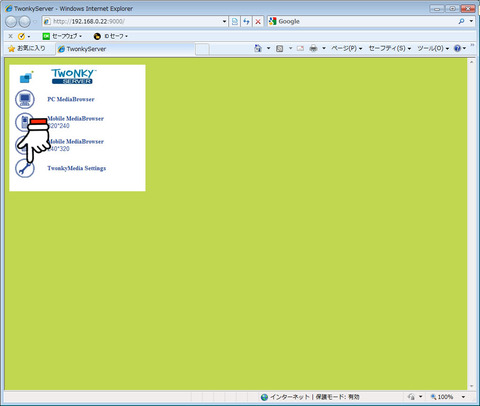
Task: Click the status bar privacy report icon
Action: click(x=411, y=397)
